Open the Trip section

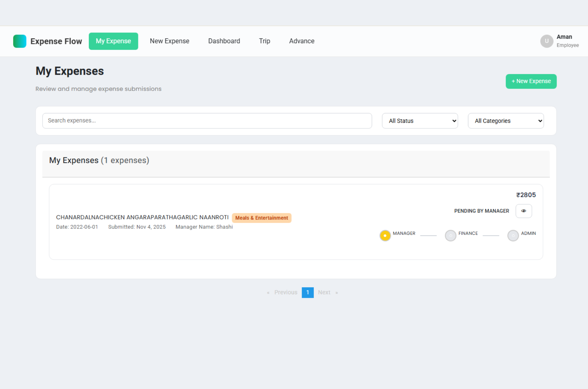point(264,41)
